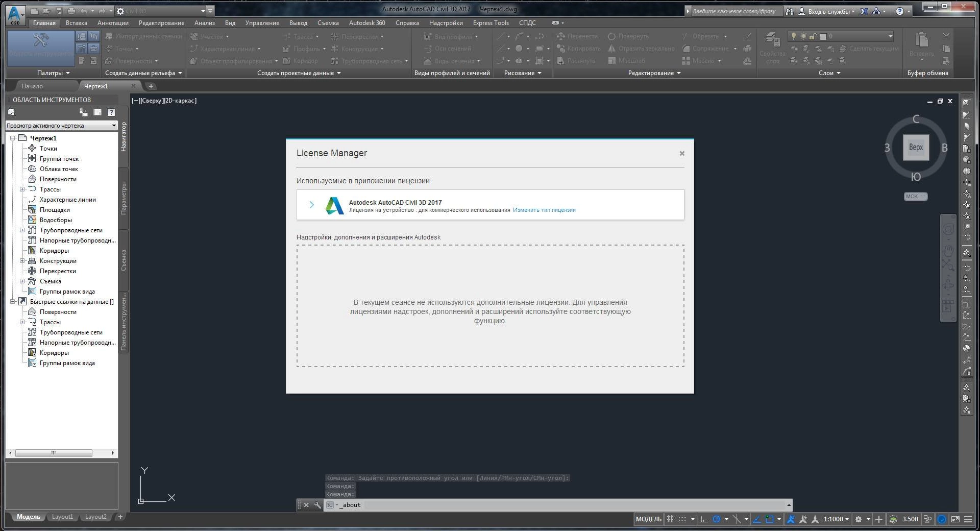Expand Autodesk AutoCAD Civil 3D 2017 license chevron
The image size is (980, 531).
[311, 205]
